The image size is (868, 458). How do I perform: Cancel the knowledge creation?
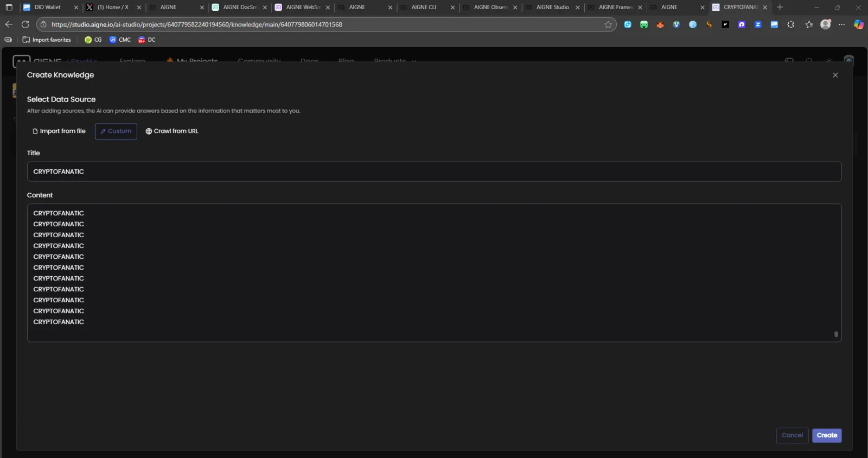click(792, 435)
